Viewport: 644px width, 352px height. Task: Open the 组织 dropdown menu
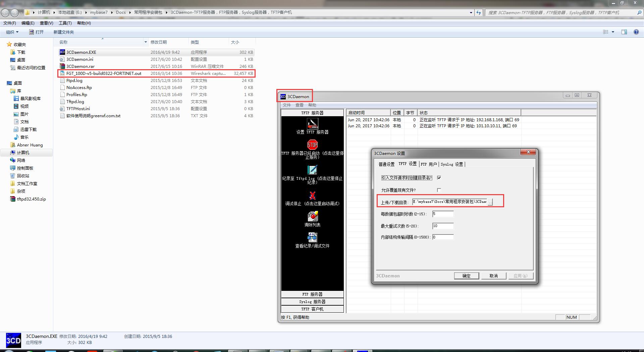tap(12, 32)
